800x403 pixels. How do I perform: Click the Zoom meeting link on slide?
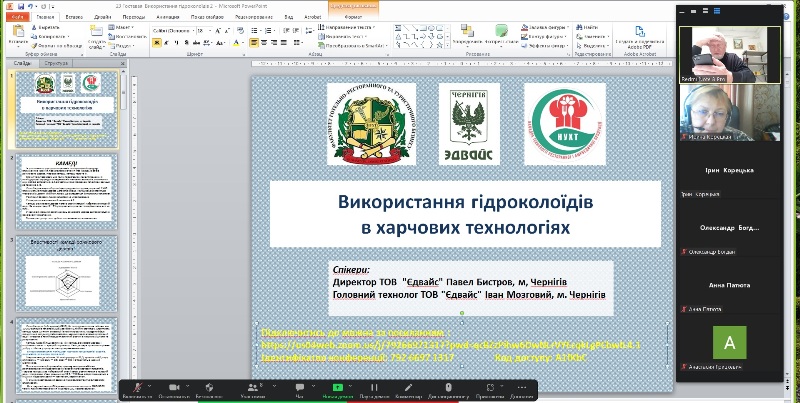pos(450,343)
